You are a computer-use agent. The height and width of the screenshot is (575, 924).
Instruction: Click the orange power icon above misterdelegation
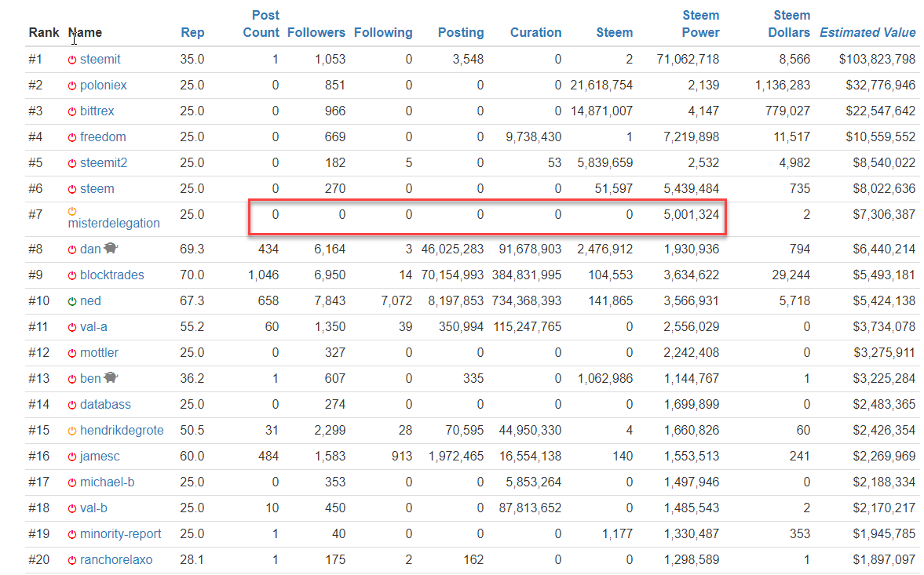coord(72,211)
